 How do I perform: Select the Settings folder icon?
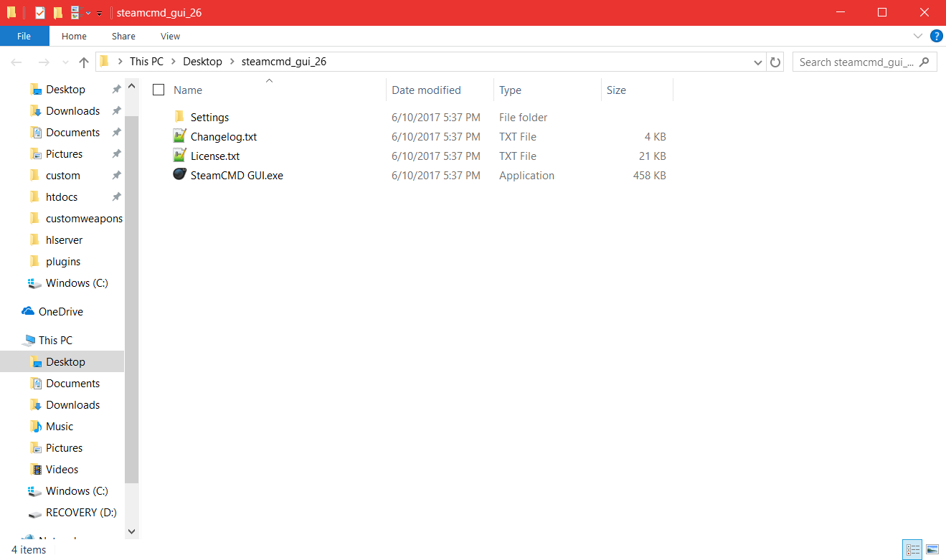180,117
